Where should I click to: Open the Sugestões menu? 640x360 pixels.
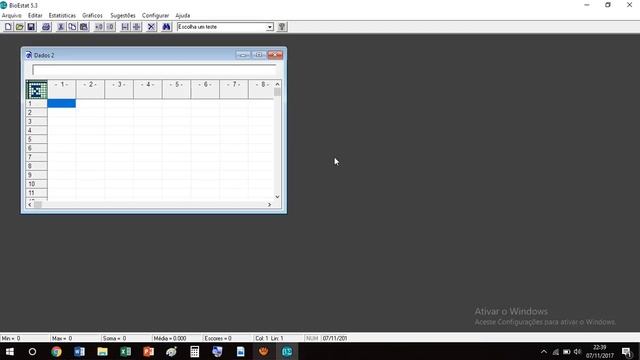pyautogui.click(x=122, y=16)
